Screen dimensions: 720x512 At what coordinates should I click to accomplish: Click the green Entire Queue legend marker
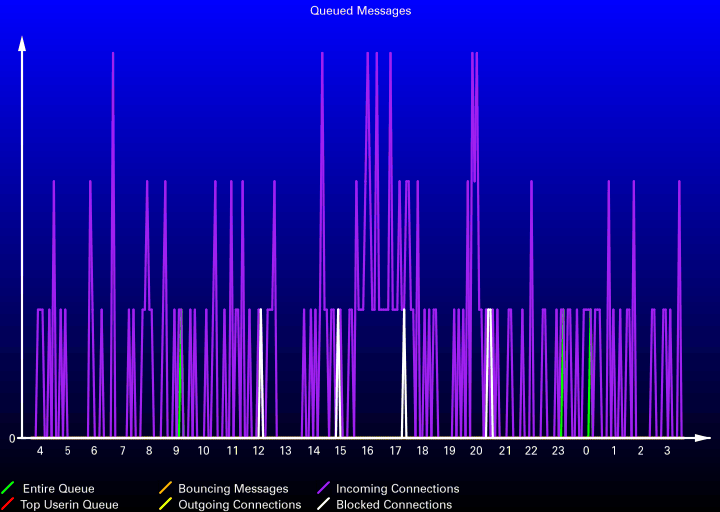pyautogui.click(x=8, y=489)
